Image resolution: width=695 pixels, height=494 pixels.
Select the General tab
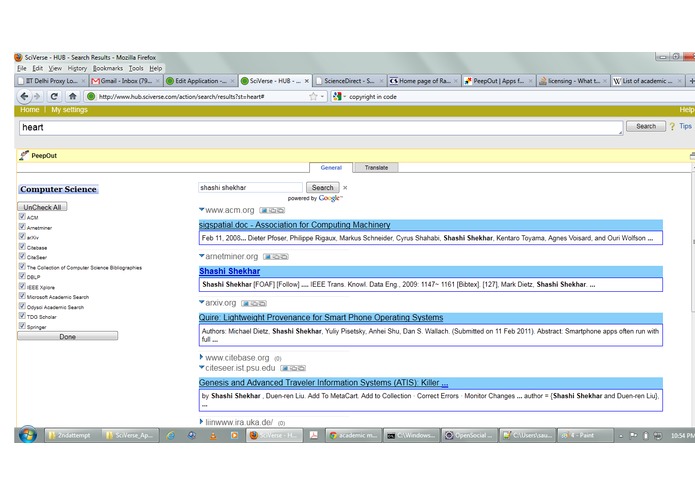click(331, 167)
